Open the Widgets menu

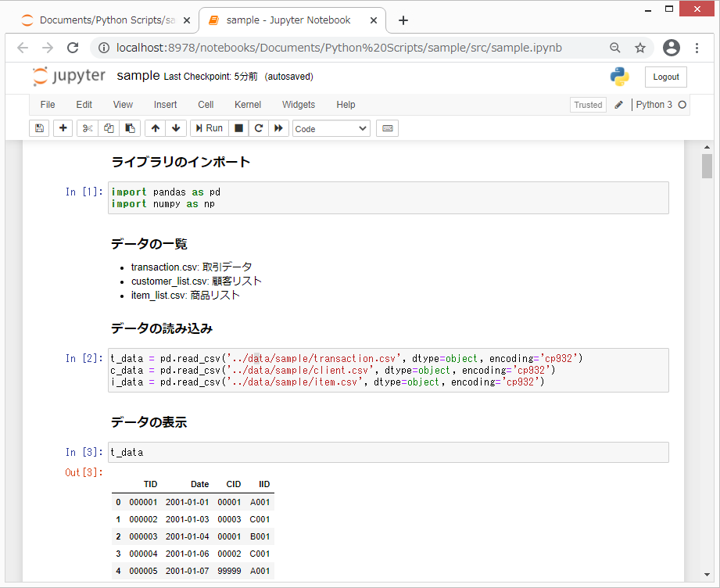coord(299,105)
